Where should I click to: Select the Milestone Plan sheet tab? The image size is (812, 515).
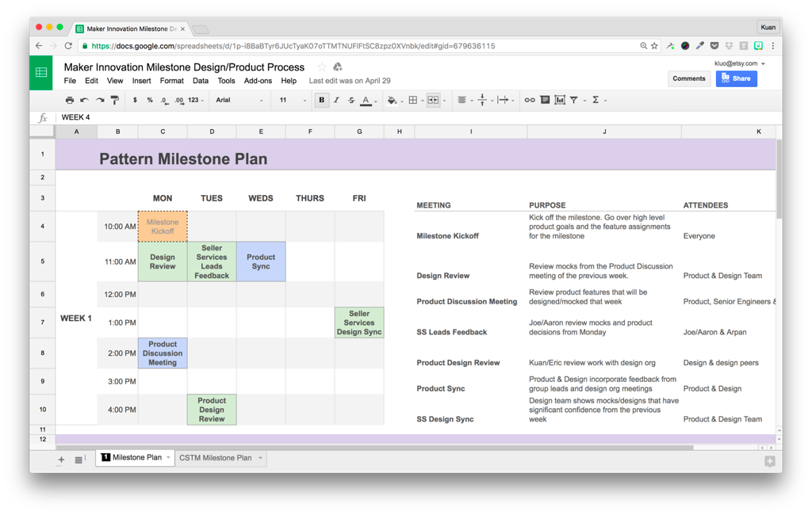(x=136, y=457)
